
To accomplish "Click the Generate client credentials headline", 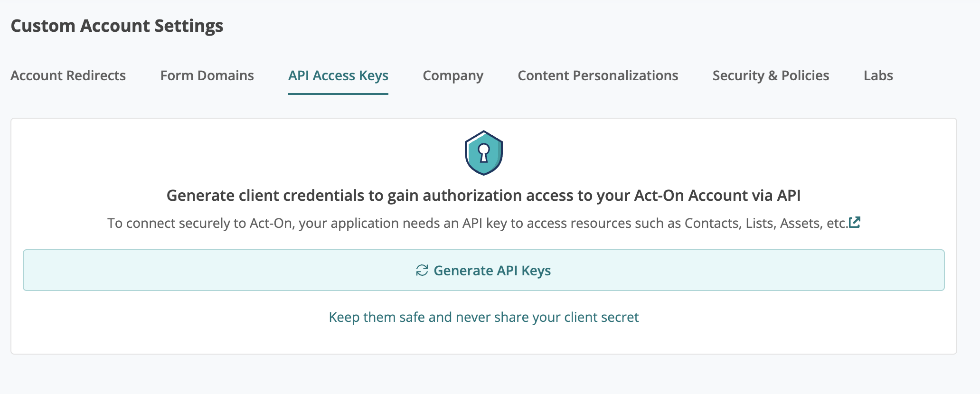I will 483,196.
